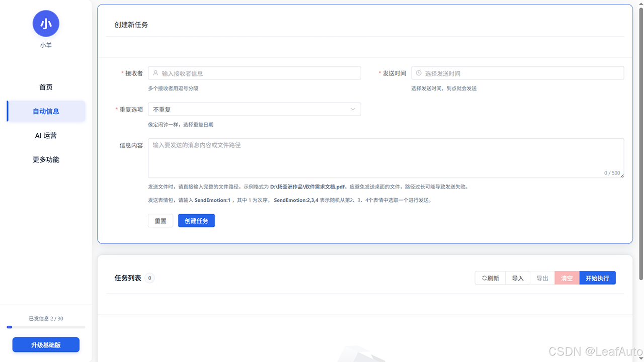Select AI 运营 in the sidebar
Image resolution: width=644 pixels, height=362 pixels.
46,135
